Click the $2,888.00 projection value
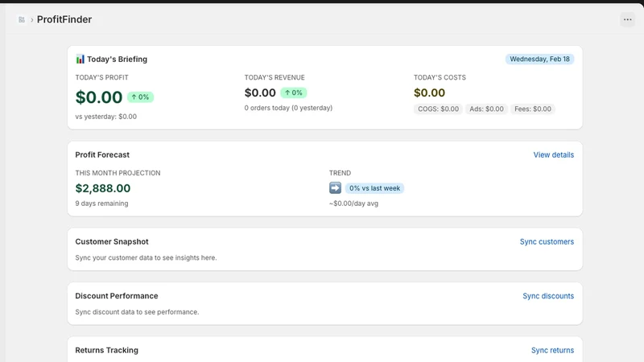Screen dimensions: 644x362 (x=103, y=188)
